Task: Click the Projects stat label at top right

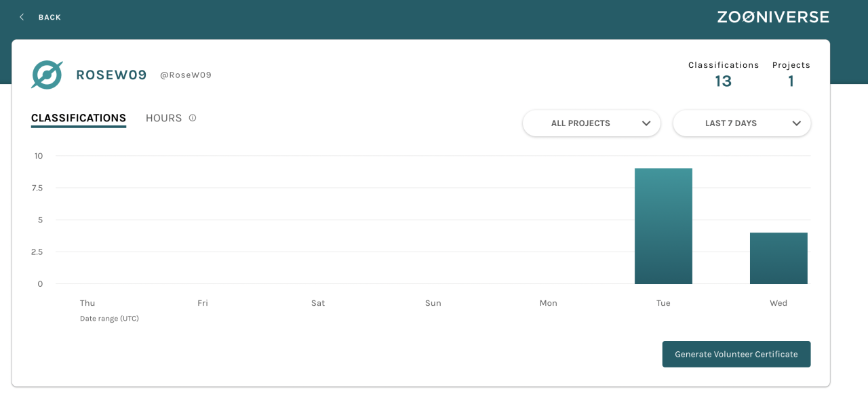Action: click(791, 65)
